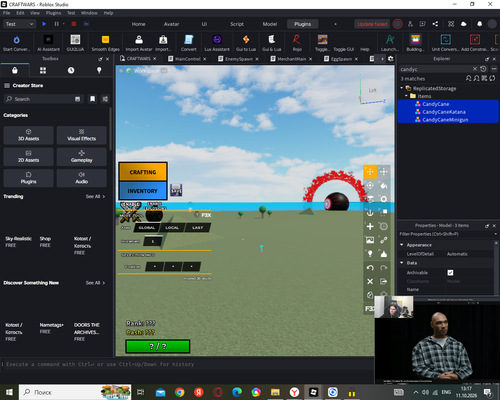This screenshot has width=500, height=400.
Task: Select the anchor tool in building toolbar
Action: (370, 213)
